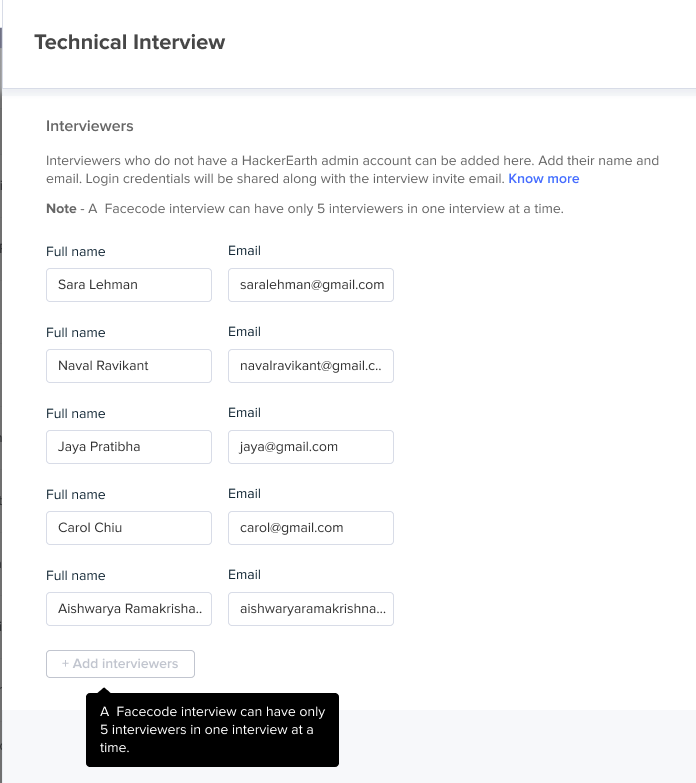Click the Technical Interview heading

pyautogui.click(x=130, y=42)
